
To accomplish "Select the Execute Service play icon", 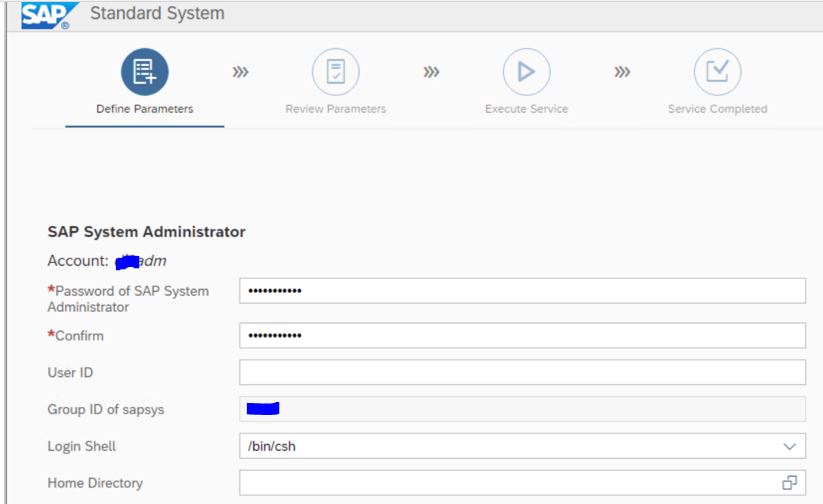I will [x=526, y=72].
